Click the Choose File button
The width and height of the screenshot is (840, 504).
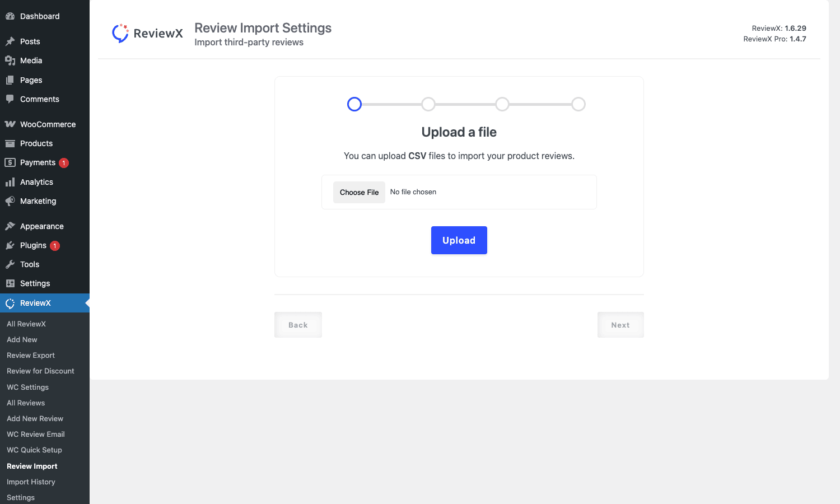pyautogui.click(x=359, y=192)
